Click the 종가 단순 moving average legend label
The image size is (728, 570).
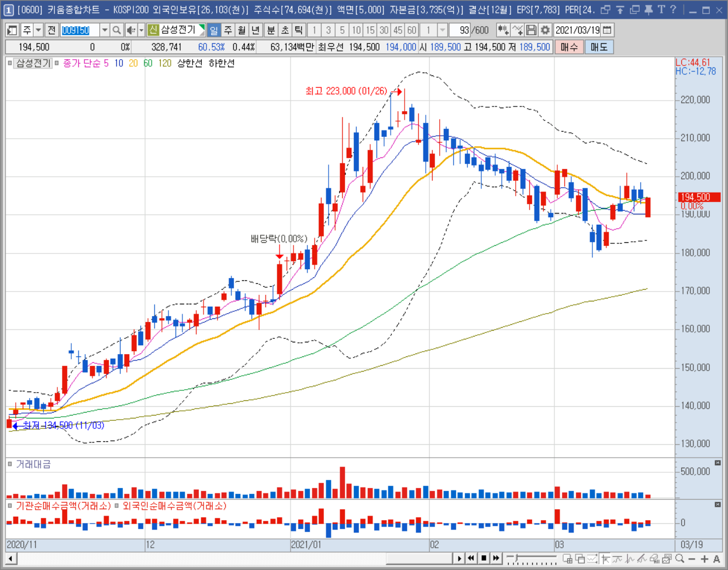pos(81,63)
